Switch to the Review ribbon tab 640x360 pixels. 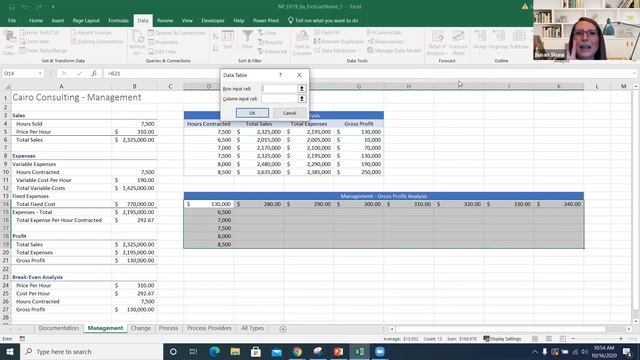click(x=165, y=20)
